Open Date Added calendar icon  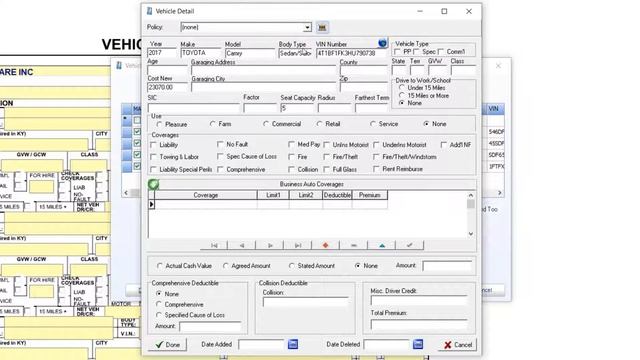coord(293,344)
